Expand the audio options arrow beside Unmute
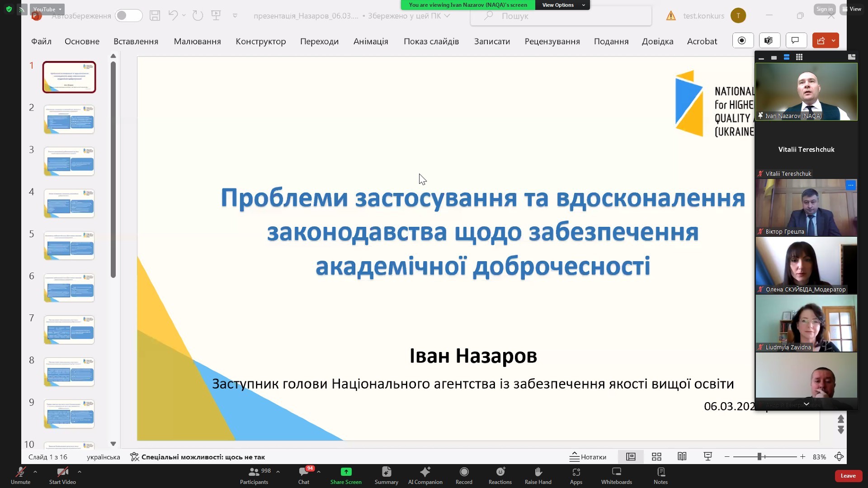Screen dimensions: 868x488 click(35, 471)
